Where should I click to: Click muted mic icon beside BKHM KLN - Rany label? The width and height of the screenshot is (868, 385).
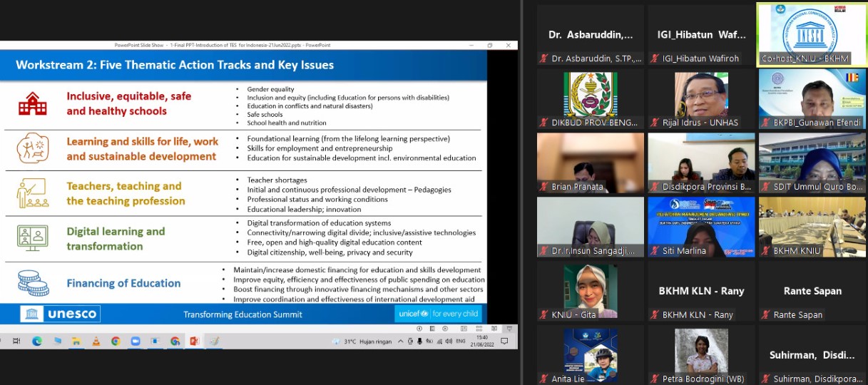click(x=655, y=314)
